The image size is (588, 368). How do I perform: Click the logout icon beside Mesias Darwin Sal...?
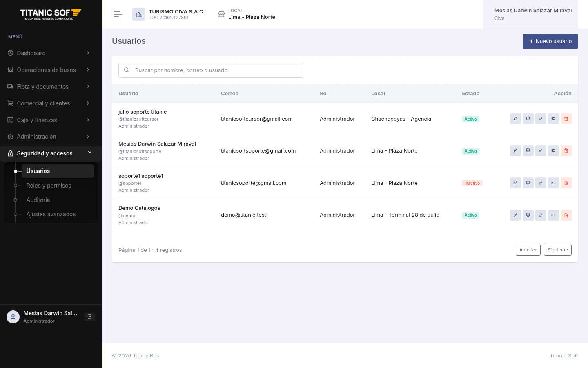click(x=89, y=317)
